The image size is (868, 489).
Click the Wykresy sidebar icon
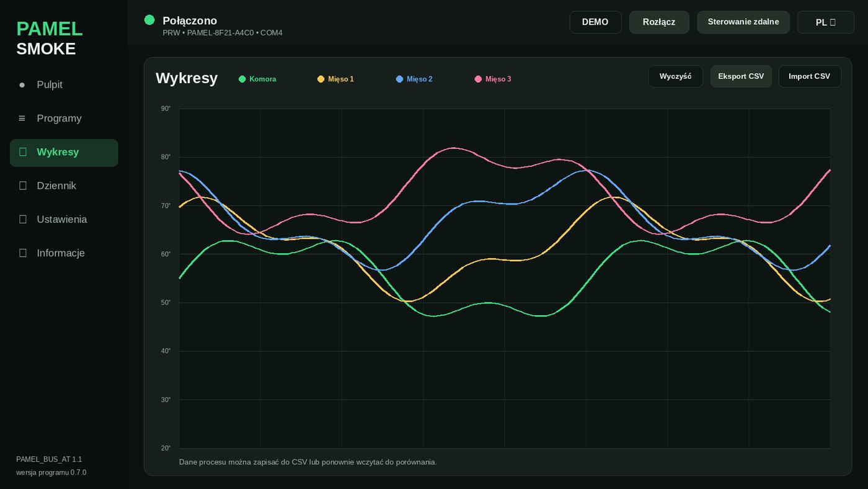(23, 152)
